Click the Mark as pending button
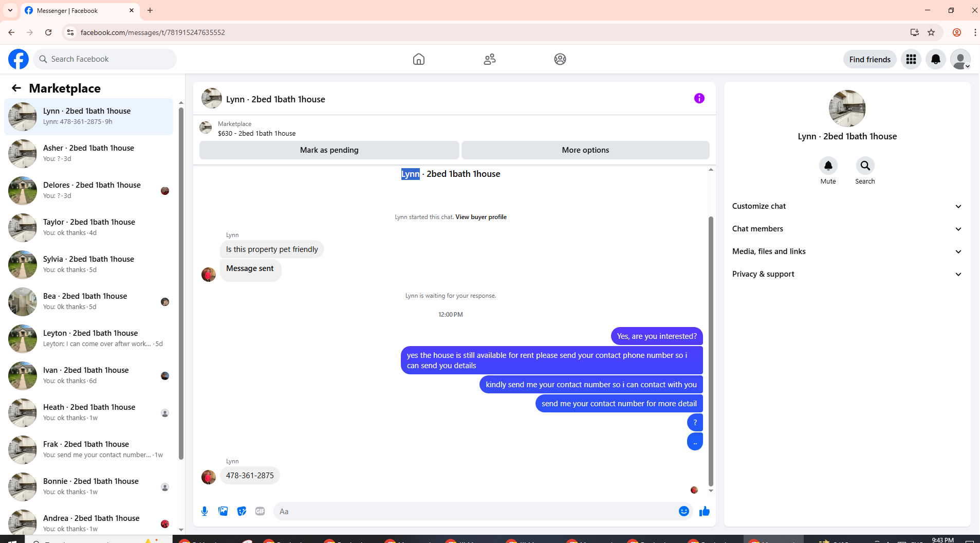The width and height of the screenshot is (980, 543). click(329, 150)
